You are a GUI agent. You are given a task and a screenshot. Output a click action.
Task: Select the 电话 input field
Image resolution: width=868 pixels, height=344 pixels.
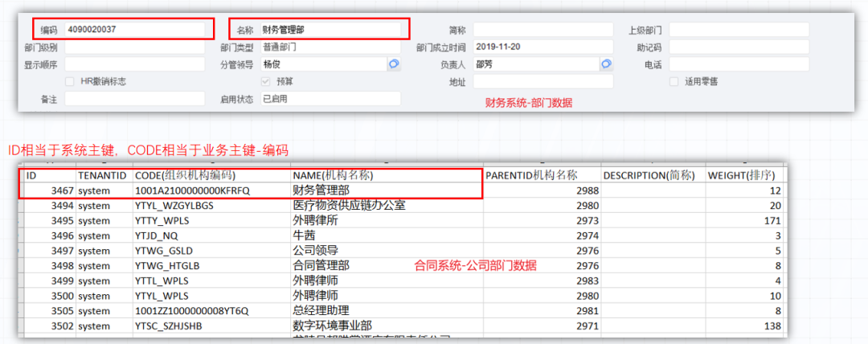click(x=738, y=64)
